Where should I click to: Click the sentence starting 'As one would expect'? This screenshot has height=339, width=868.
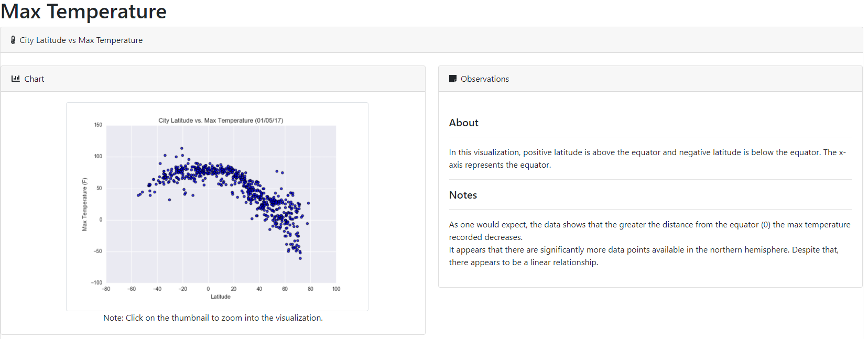[649, 231]
